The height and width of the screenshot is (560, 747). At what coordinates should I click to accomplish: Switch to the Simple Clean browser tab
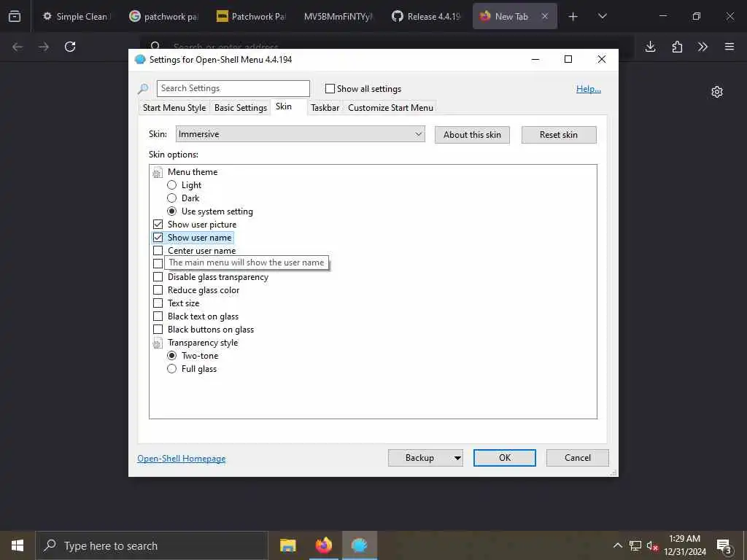pyautogui.click(x=75, y=16)
